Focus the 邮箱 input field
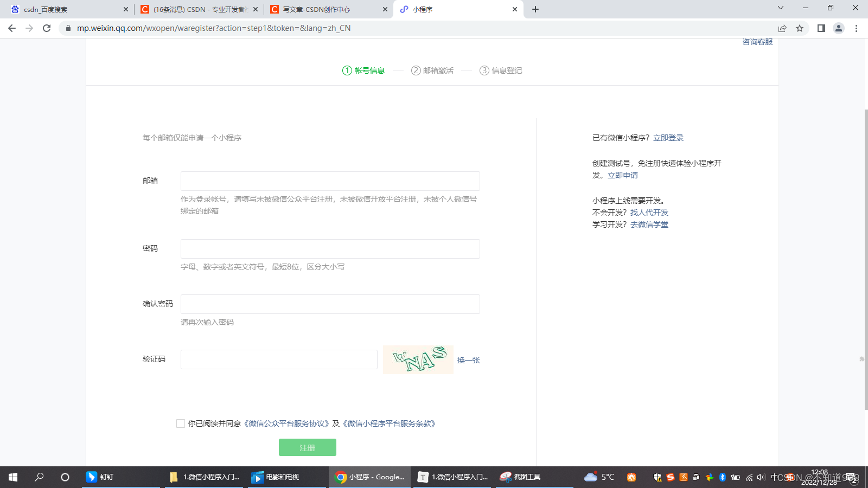Viewport: 868px width, 488px height. (x=330, y=181)
